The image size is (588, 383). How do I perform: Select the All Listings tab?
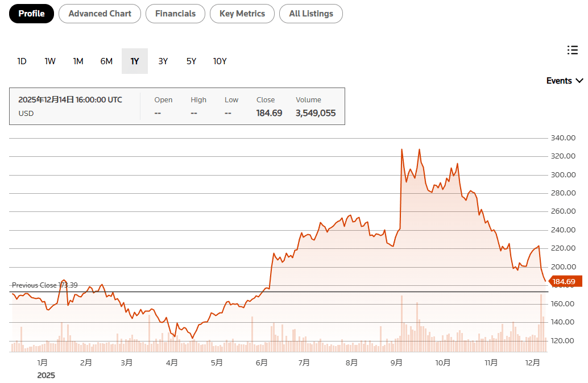click(310, 14)
